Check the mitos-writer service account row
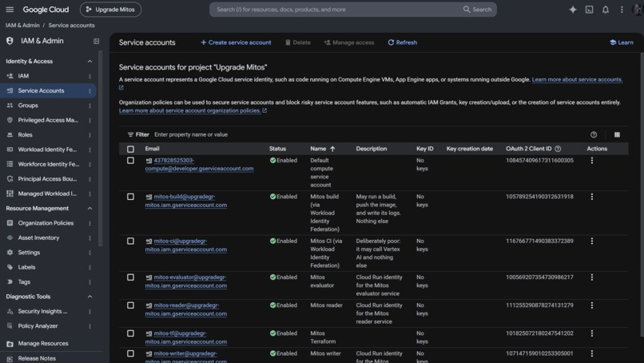This screenshot has width=644, height=363. [130, 353]
